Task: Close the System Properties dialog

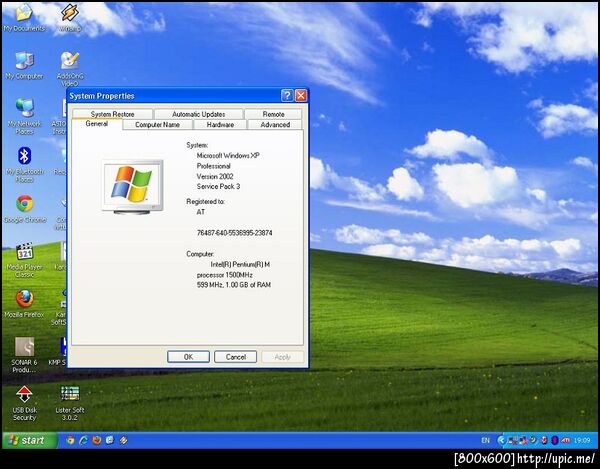Action: click(301, 96)
